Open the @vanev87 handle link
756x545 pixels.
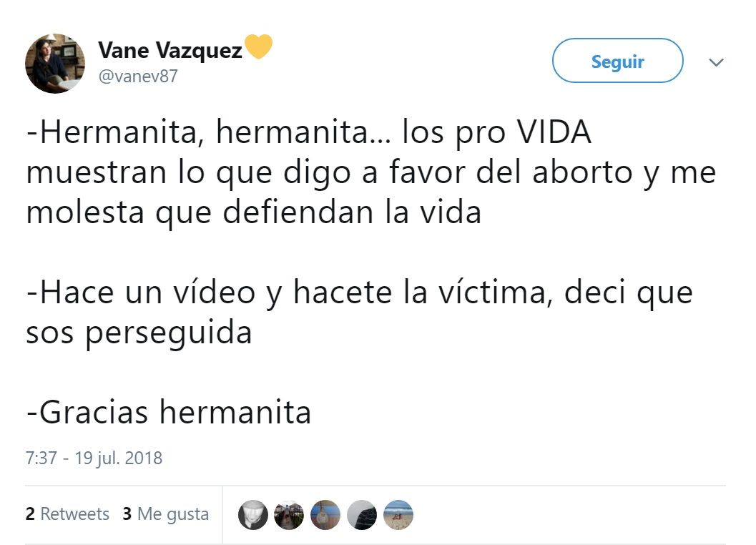[x=138, y=77]
